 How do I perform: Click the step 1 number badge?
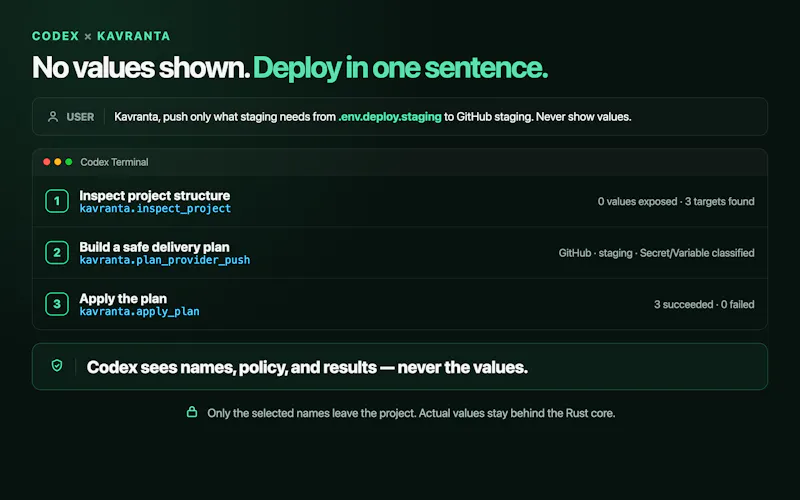point(57,201)
